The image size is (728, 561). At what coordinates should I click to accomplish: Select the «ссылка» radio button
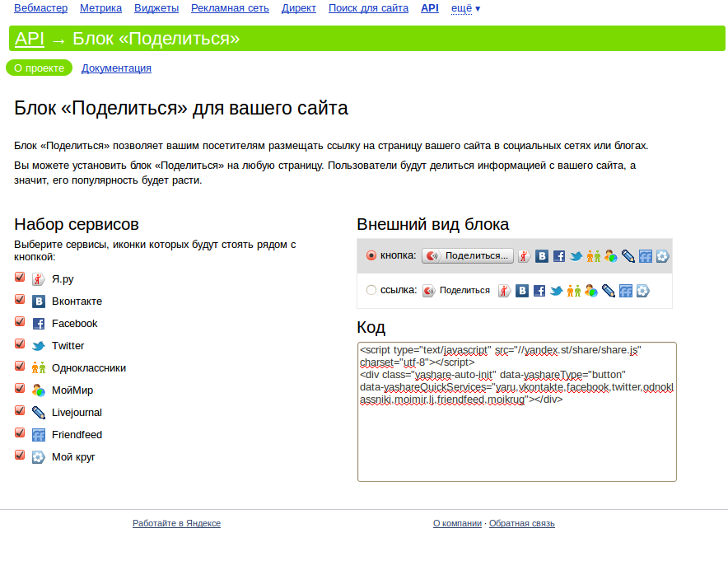371,290
